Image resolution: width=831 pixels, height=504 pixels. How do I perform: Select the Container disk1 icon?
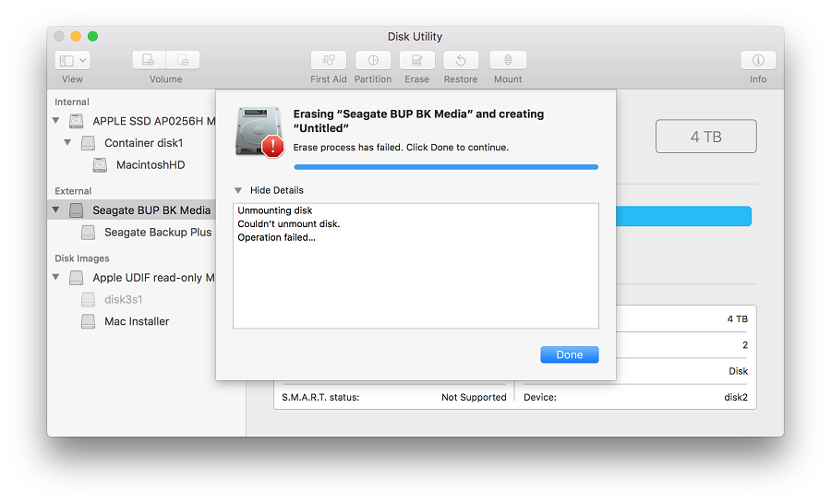coord(88,142)
